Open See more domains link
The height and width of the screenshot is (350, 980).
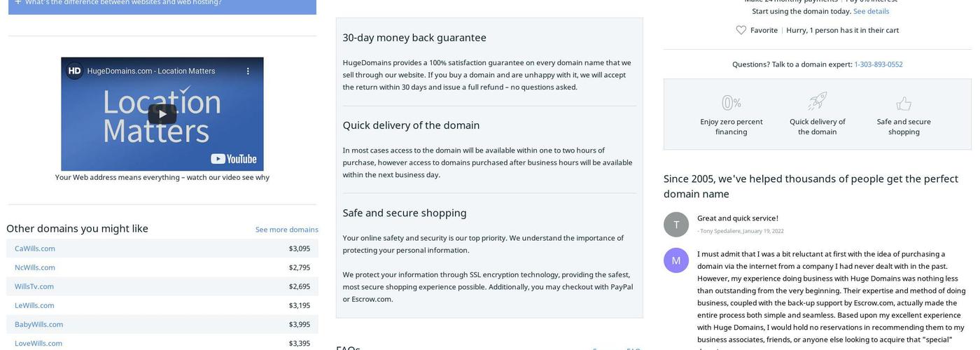[286, 230]
